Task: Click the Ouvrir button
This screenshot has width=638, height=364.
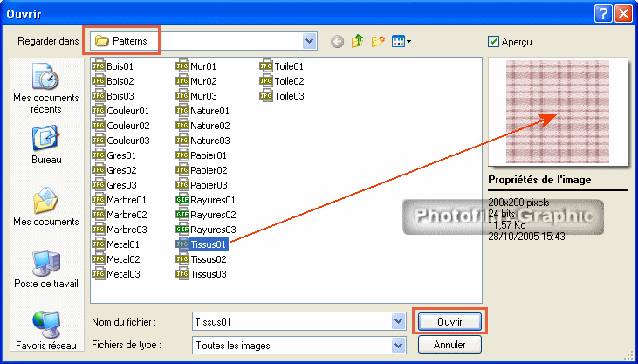Action: [x=449, y=321]
